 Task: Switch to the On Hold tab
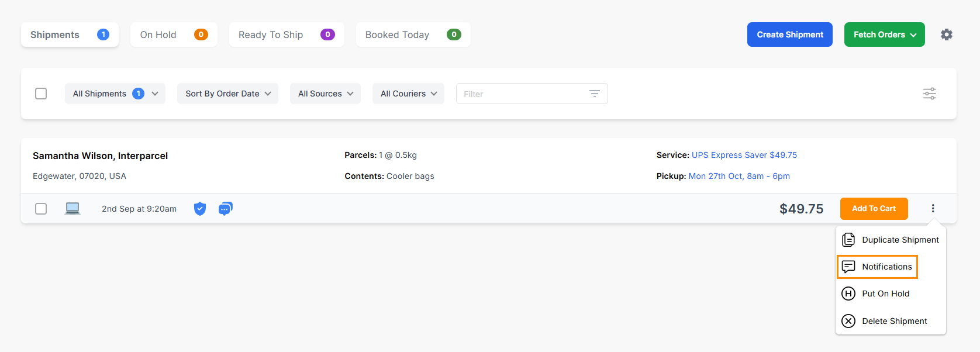[174, 34]
